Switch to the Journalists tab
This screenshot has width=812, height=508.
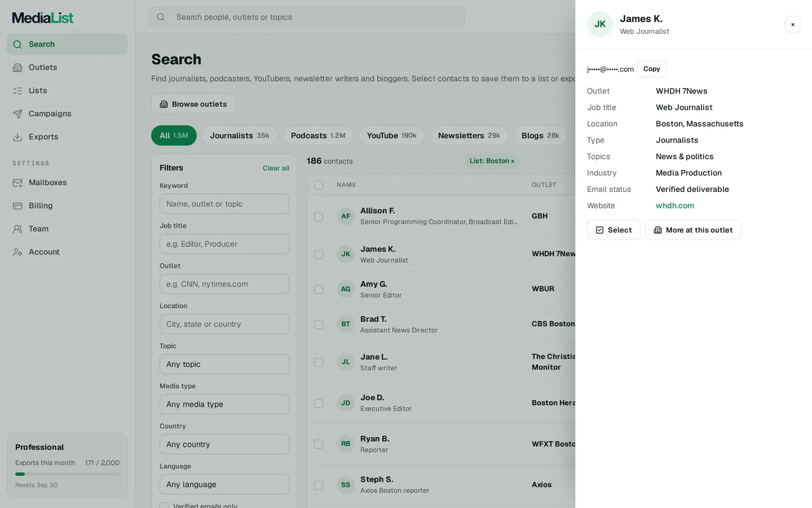[x=240, y=135]
